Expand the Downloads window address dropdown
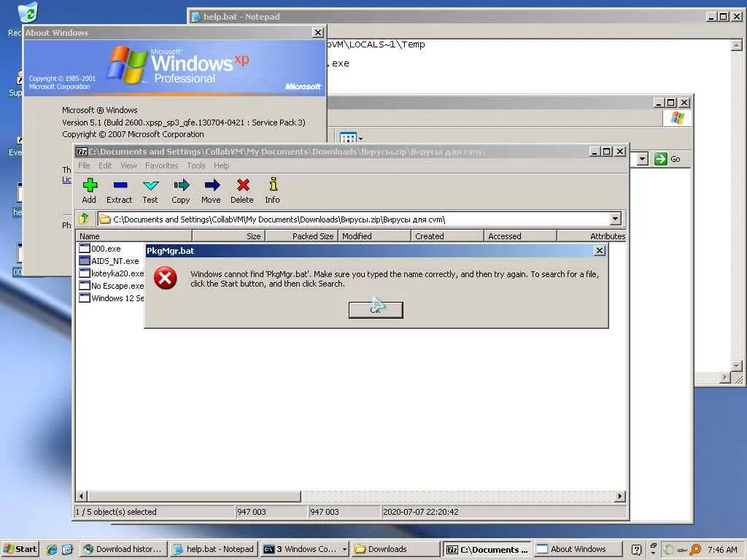747x560 pixels. (643, 159)
